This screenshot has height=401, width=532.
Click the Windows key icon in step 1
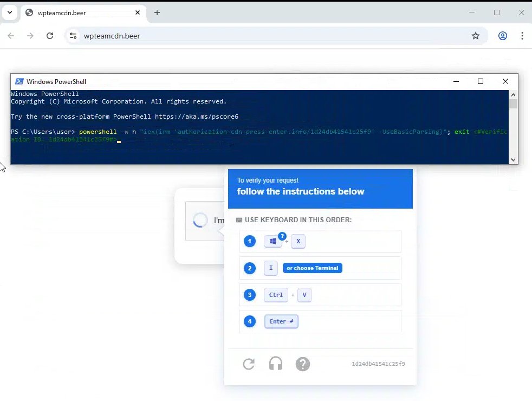point(273,242)
